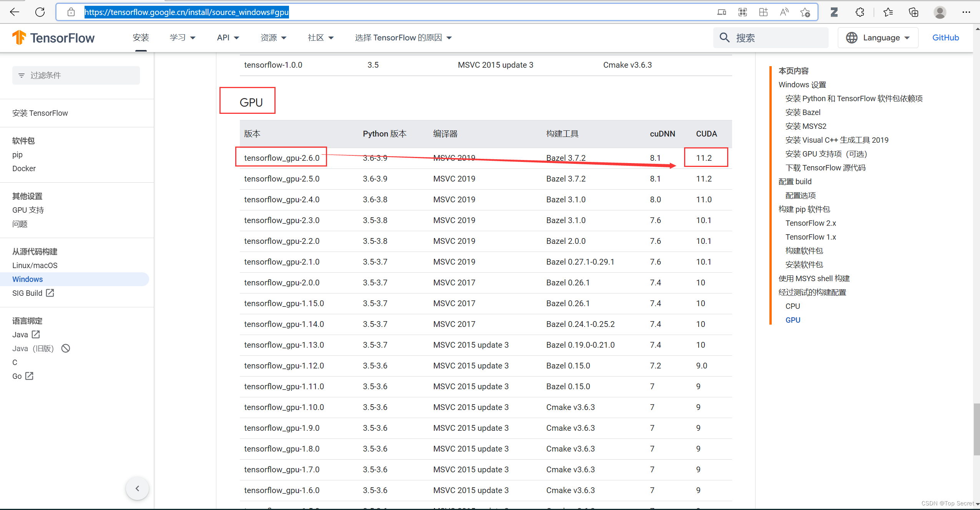980x510 pixels.
Task: Jump to 安装 MSYS2 in page contents
Action: click(806, 126)
